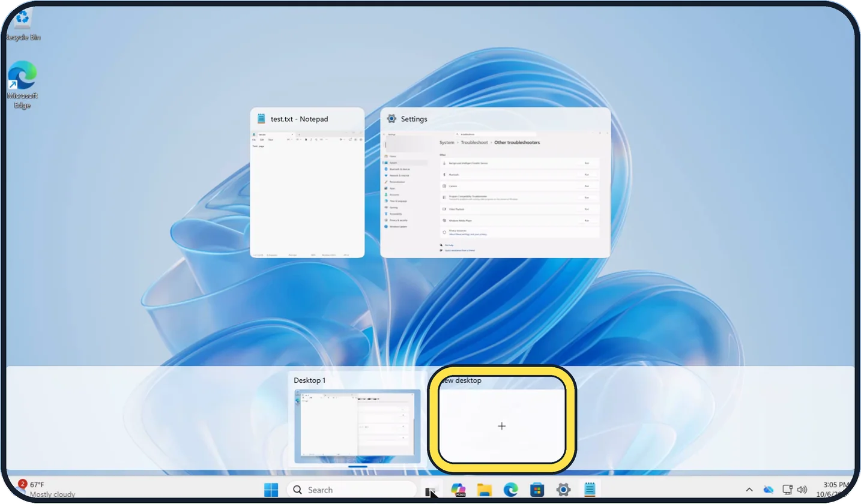861x504 pixels.
Task: Click the volume speaker tray icon
Action: point(802,490)
